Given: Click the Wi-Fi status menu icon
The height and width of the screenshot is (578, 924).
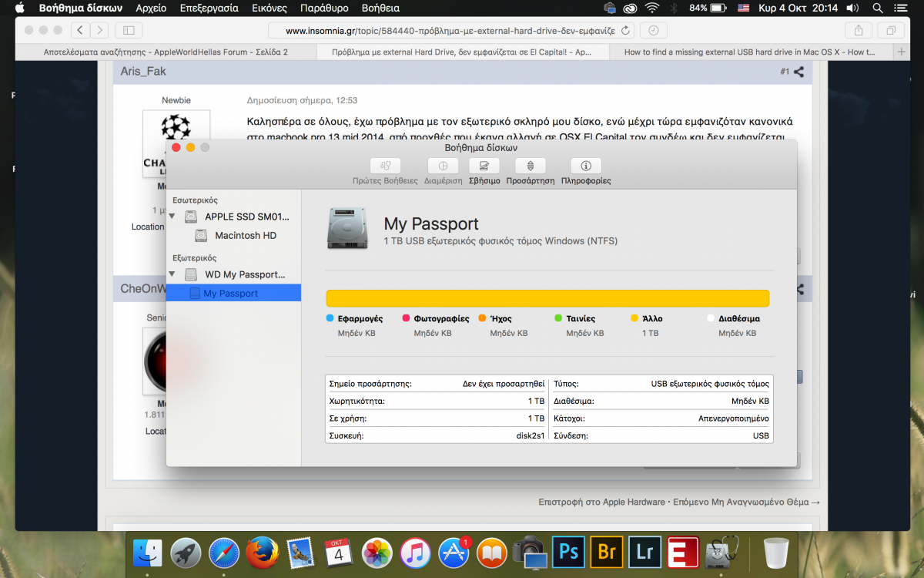Looking at the screenshot, I should pos(652,8).
